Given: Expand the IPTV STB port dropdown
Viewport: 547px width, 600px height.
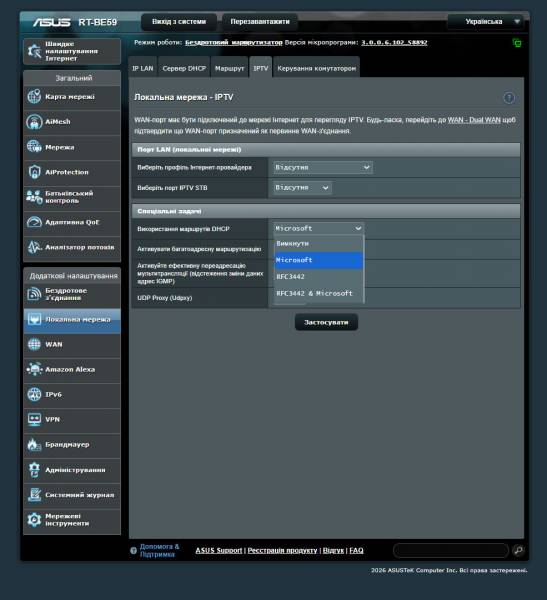Looking at the screenshot, I should click(x=302, y=188).
